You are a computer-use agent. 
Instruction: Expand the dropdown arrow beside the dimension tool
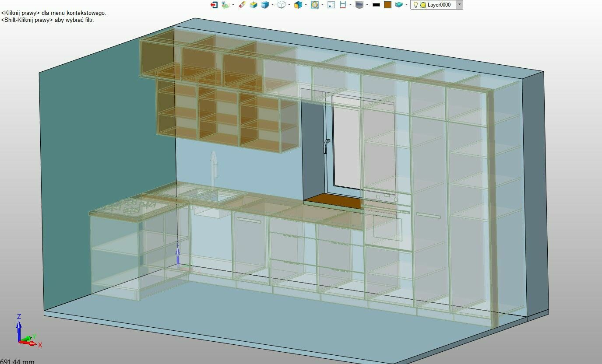click(x=350, y=5)
